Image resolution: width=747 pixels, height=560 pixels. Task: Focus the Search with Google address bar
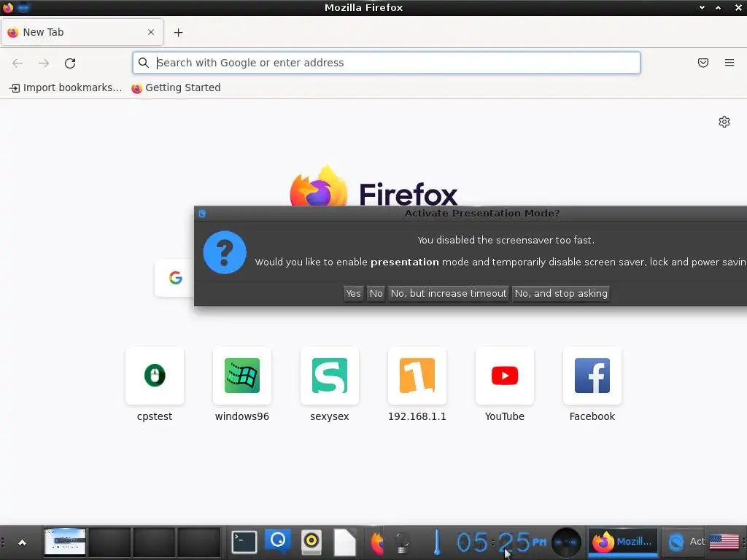pyautogui.click(x=387, y=63)
